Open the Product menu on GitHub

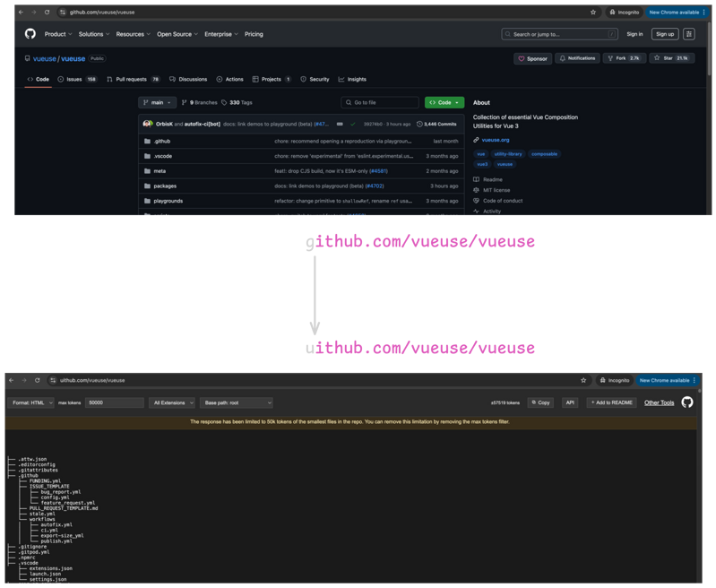coord(58,34)
